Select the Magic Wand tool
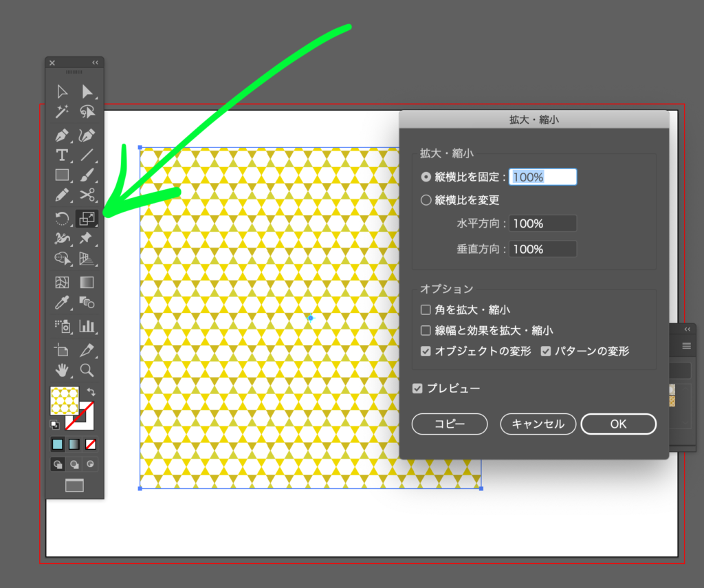This screenshot has height=588, width=704. (62, 111)
